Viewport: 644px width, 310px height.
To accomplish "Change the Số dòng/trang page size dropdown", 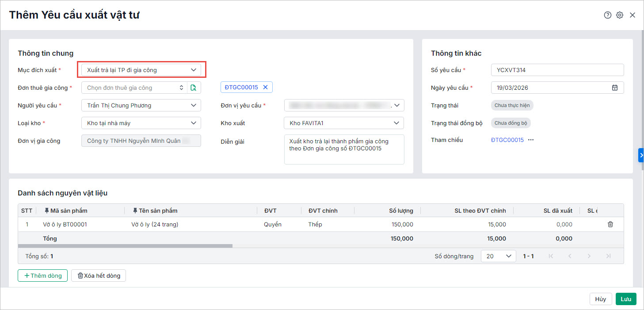I will click(498, 256).
